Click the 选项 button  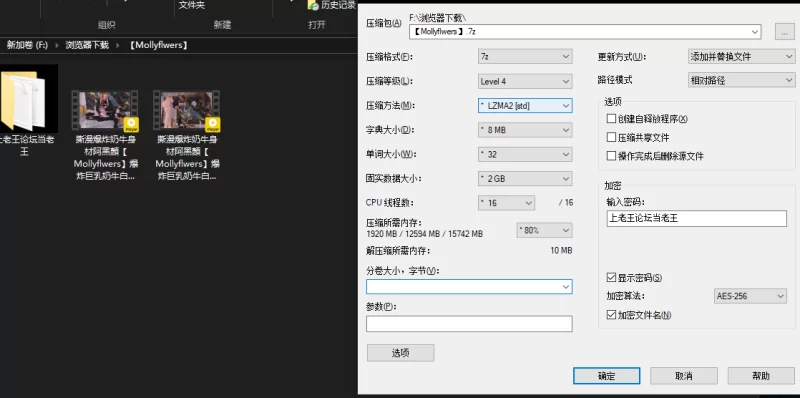tap(401, 353)
